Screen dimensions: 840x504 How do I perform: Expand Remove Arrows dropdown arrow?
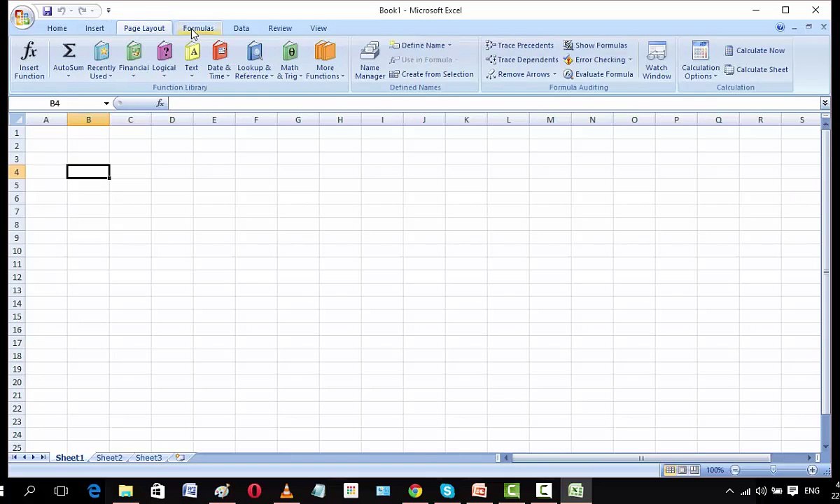pyautogui.click(x=554, y=74)
